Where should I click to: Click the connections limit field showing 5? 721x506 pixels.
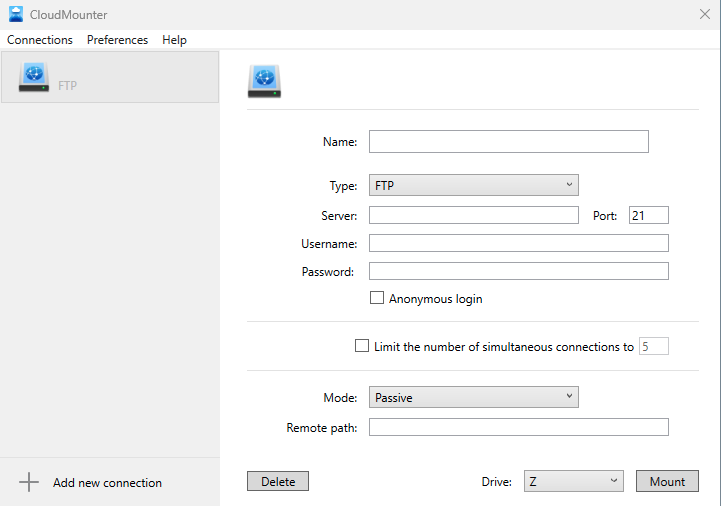pos(653,346)
